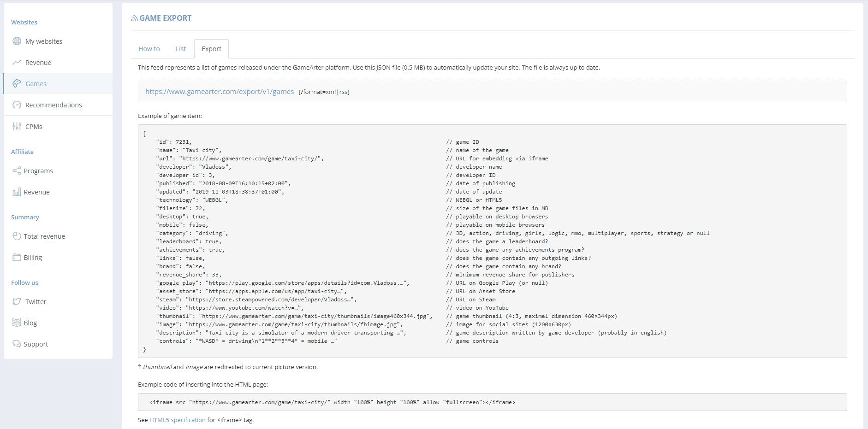The image size is (868, 429).
Task: Click the feed icon beside Game Export heading
Action: pyautogui.click(x=134, y=18)
